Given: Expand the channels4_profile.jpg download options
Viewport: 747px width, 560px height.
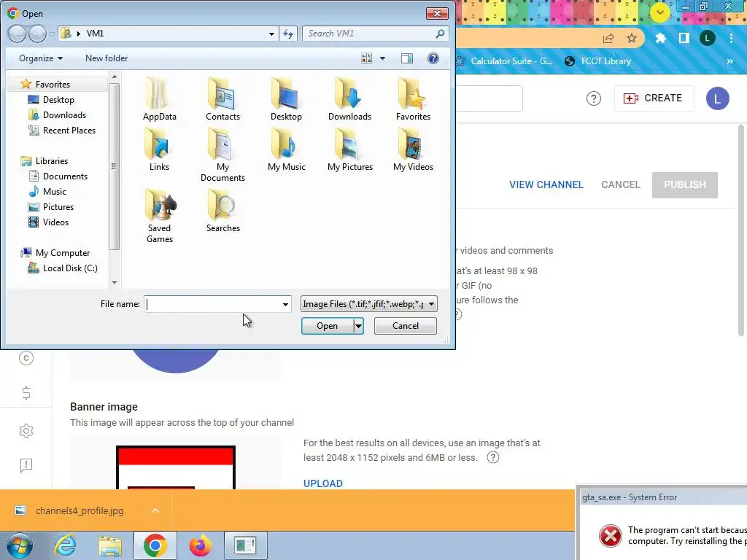Looking at the screenshot, I should (155, 510).
